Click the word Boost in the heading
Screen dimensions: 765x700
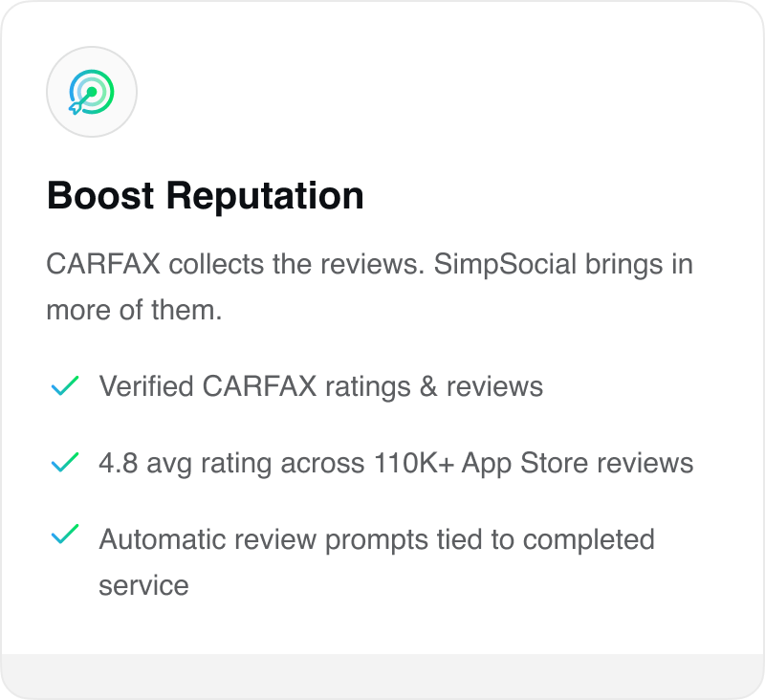[x=99, y=196]
